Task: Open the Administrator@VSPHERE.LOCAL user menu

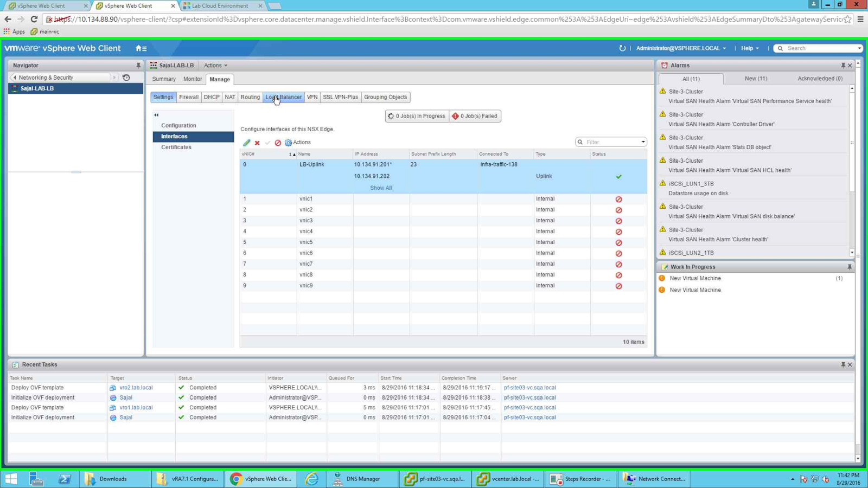Action: [x=681, y=48]
